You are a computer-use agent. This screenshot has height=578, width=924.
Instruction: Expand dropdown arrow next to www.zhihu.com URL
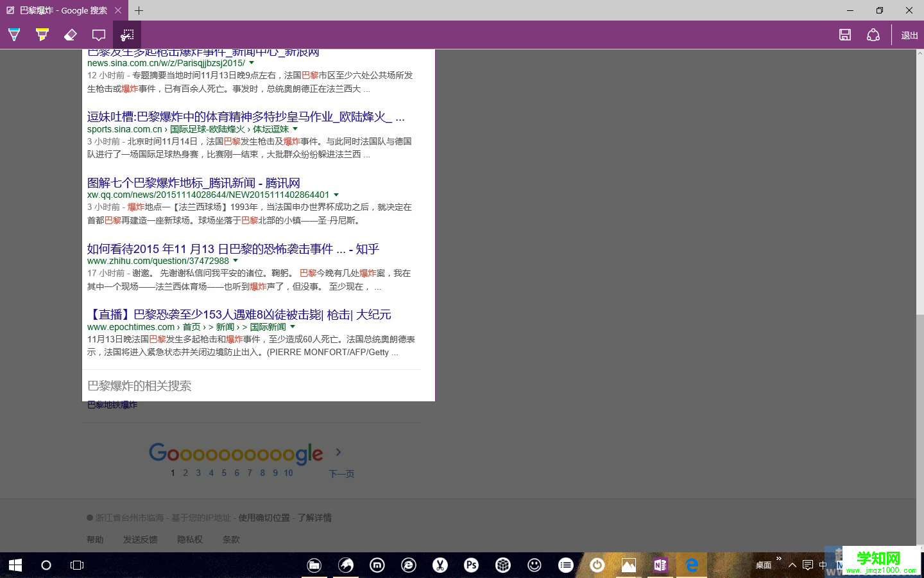click(235, 261)
